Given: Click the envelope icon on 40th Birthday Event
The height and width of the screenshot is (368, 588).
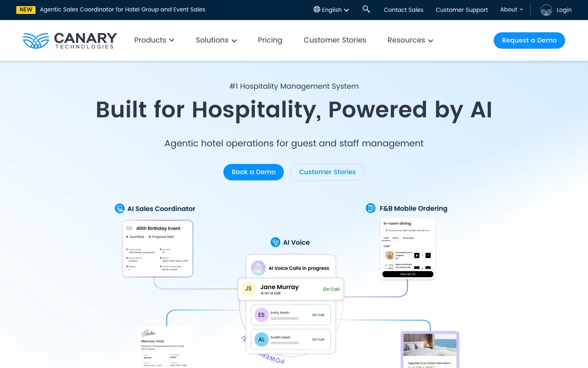Looking at the screenshot, I should point(129,228).
